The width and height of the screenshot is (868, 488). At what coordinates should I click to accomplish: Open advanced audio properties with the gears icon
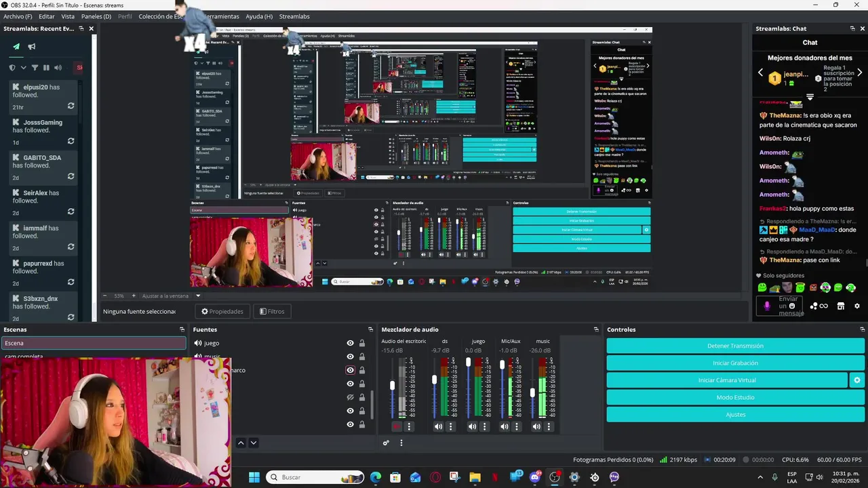click(x=386, y=443)
